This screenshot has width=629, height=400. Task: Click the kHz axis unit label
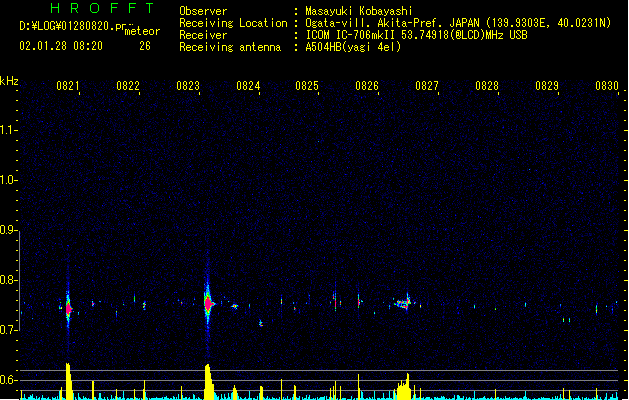9,81
